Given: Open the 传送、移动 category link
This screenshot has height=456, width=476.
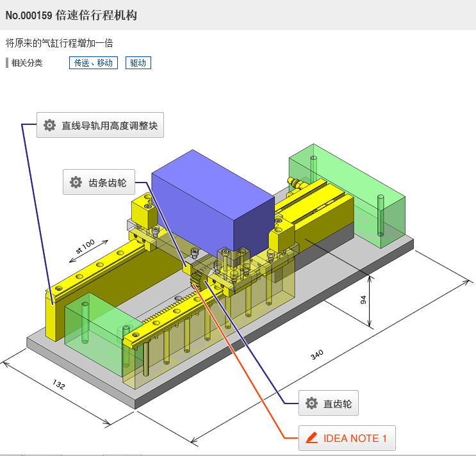Looking at the screenshot, I should pos(94,63).
